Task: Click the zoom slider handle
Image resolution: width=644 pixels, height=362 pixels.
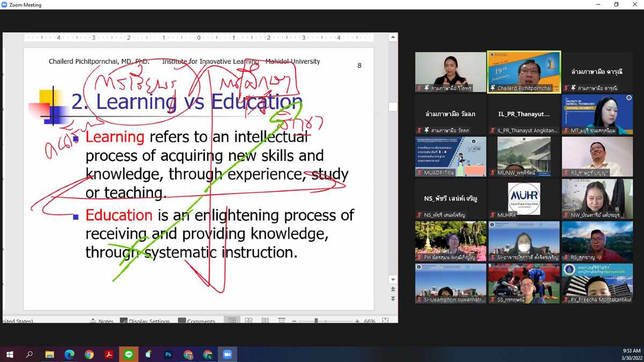Action: [x=316, y=321]
